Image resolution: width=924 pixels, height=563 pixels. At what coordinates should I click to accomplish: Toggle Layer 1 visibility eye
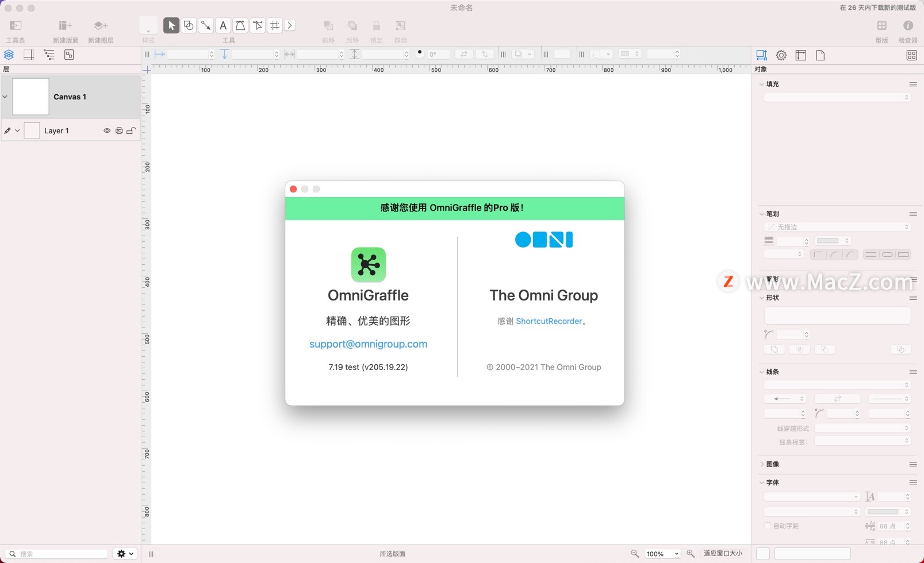coord(106,130)
